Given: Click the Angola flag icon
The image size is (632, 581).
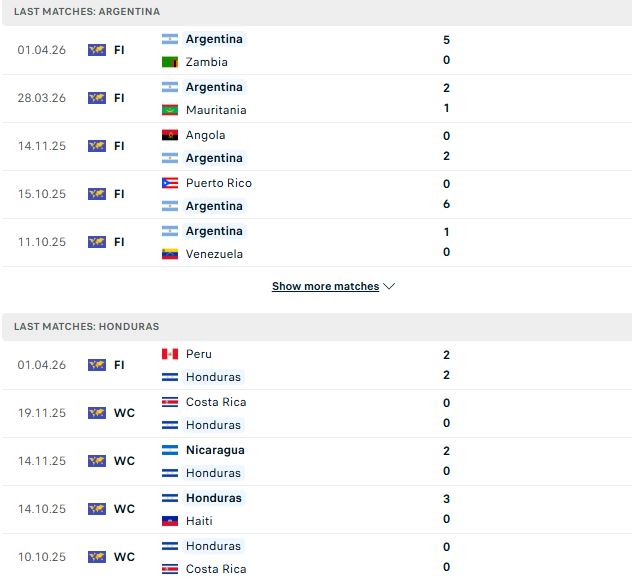Looking at the screenshot, I should 170,135.
